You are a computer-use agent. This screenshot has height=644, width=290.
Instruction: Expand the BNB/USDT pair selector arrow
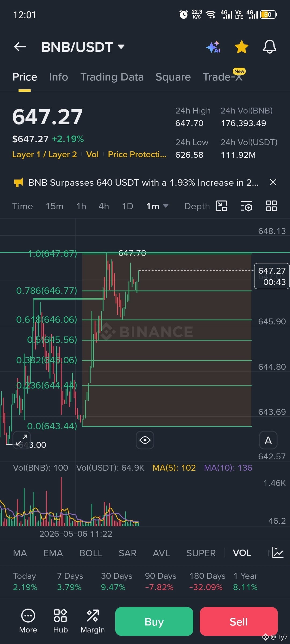pos(121,47)
